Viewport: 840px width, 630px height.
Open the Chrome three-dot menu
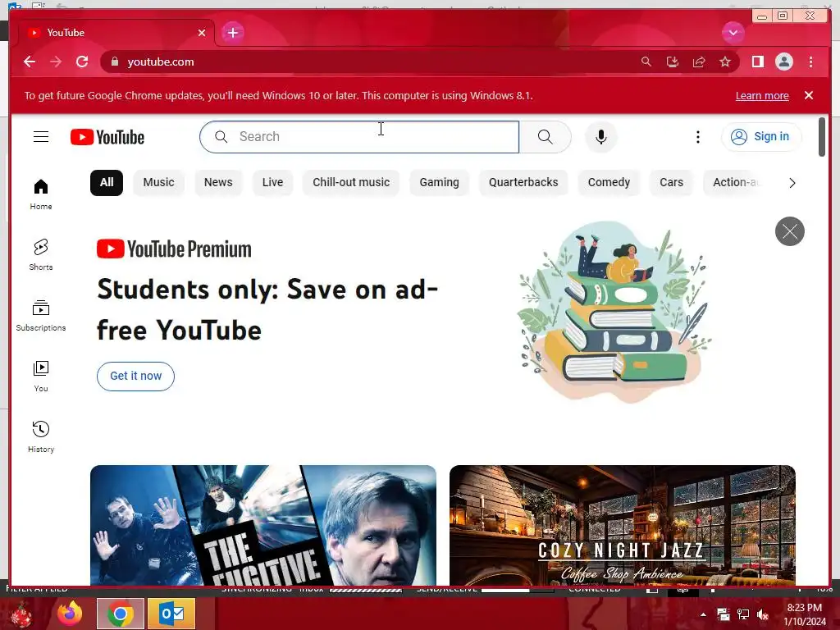(x=810, y=62)
